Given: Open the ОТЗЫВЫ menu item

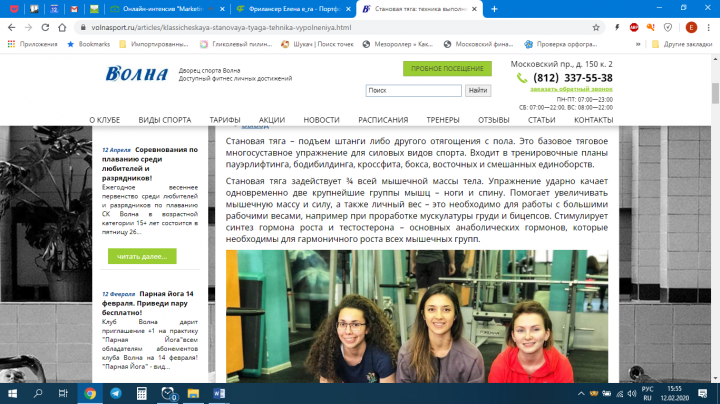Looking at the screenshot, I should coord(494,120).
